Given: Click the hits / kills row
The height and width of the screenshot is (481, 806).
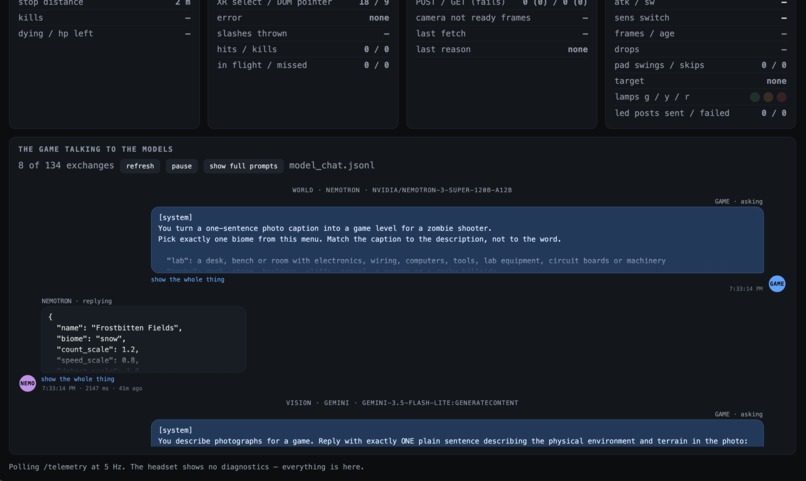Looking at the screenshot, I should coord(303,49).
